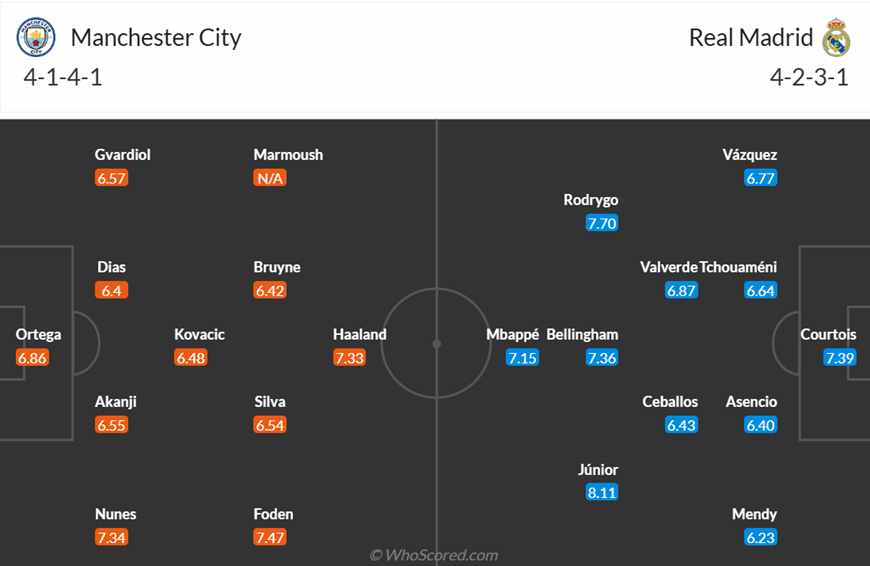Select Nunes' 7.34 rating badge
The width and height of the screenshot is (870, 566).
112,537
